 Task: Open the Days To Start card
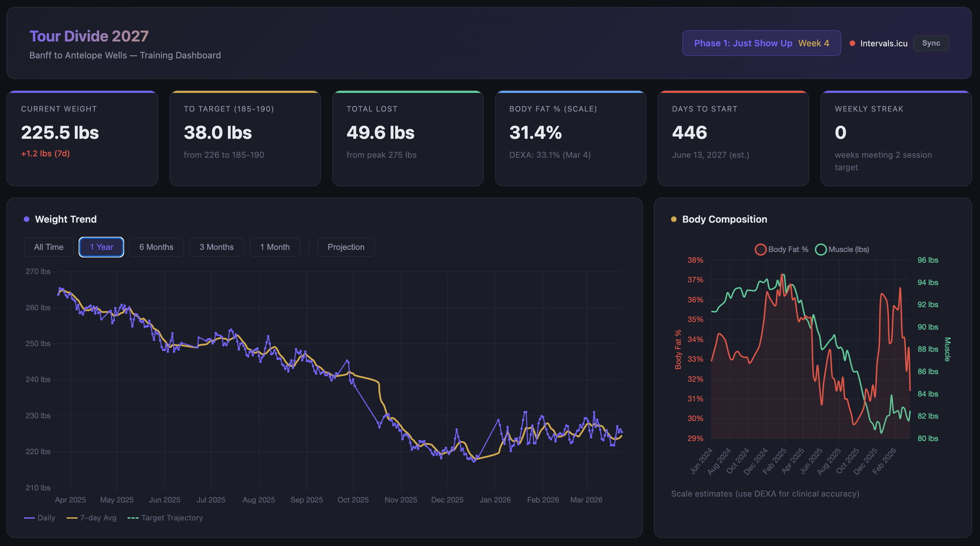tap(733, 138)
